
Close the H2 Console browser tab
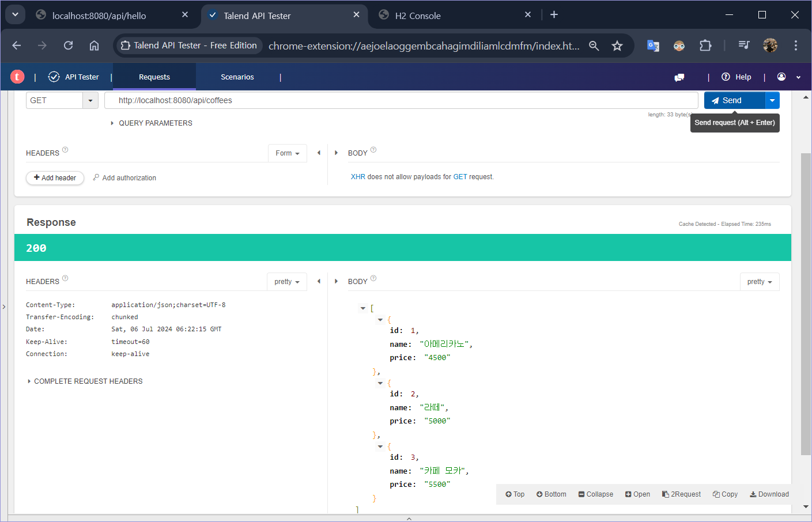click(528, 15)
